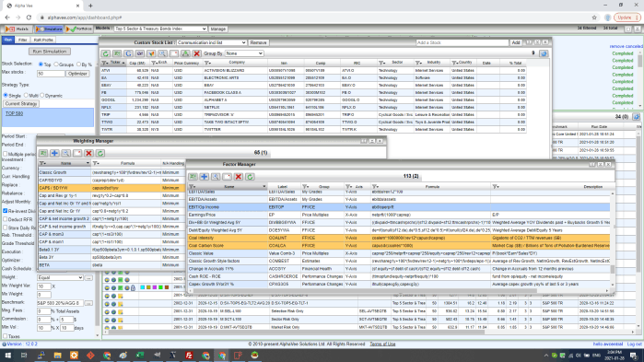
Task: Click the TOP 500 strategy link
Action: point(14,113)
